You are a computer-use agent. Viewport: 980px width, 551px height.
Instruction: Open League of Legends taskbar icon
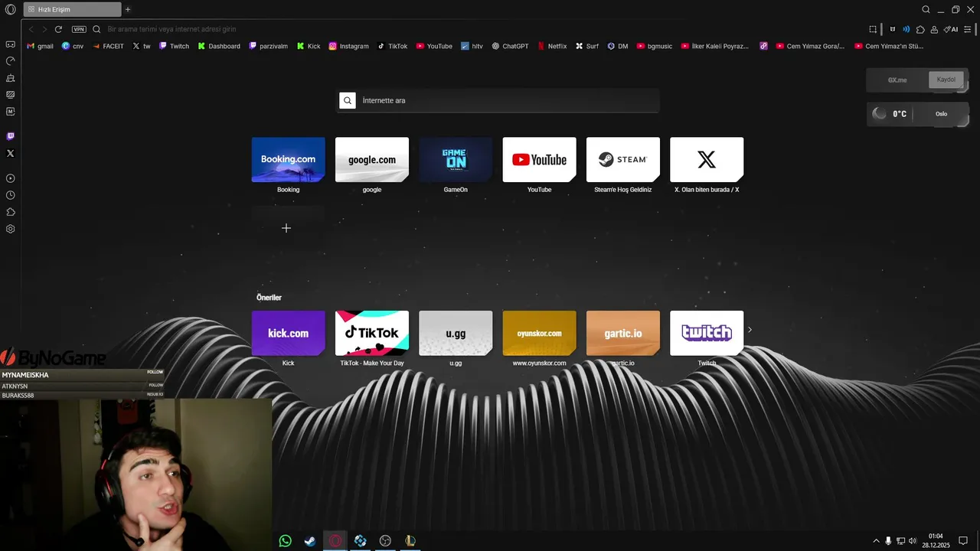point(410,541)
